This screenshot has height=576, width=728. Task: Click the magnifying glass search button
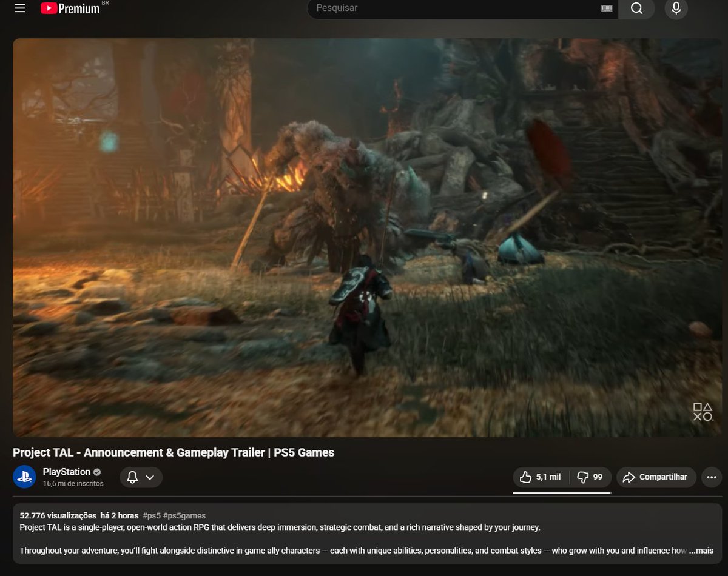click(x=636, y=8)
